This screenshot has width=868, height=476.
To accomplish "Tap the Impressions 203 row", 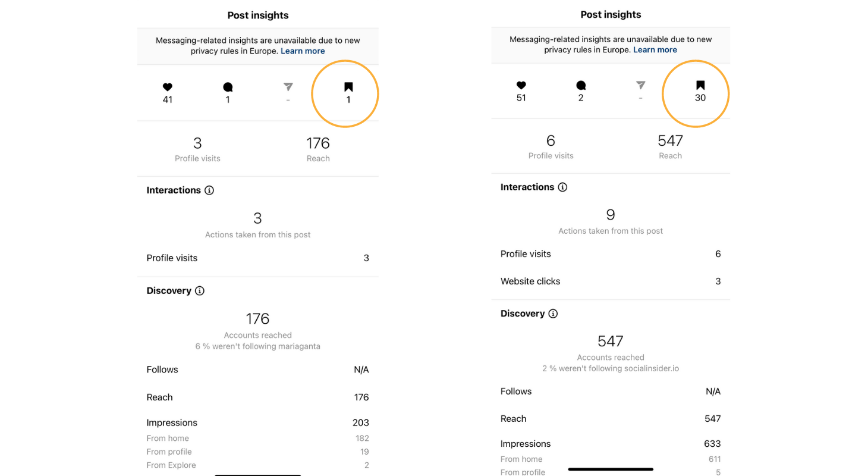I will (x=257, y=423).
